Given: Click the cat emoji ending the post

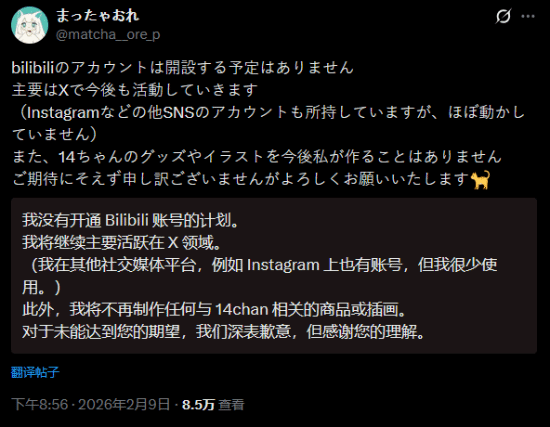Looking at the screenshot, I should 480,180.
